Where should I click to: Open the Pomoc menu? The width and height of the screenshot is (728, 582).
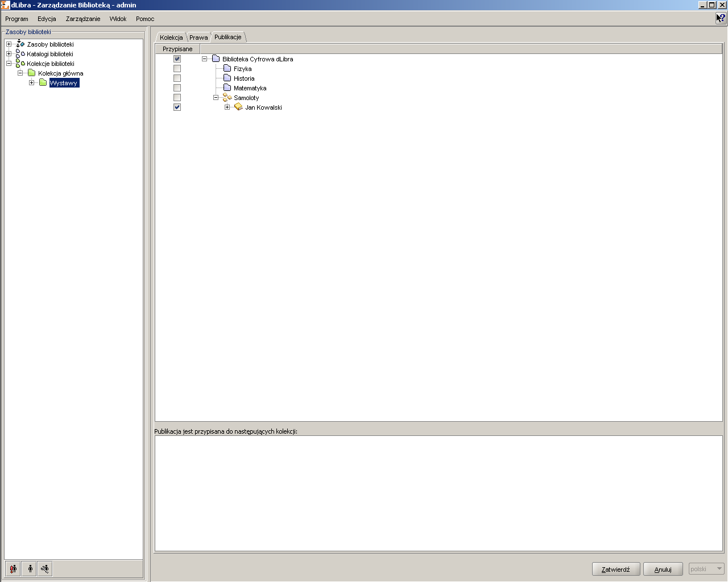pos(145,19)
